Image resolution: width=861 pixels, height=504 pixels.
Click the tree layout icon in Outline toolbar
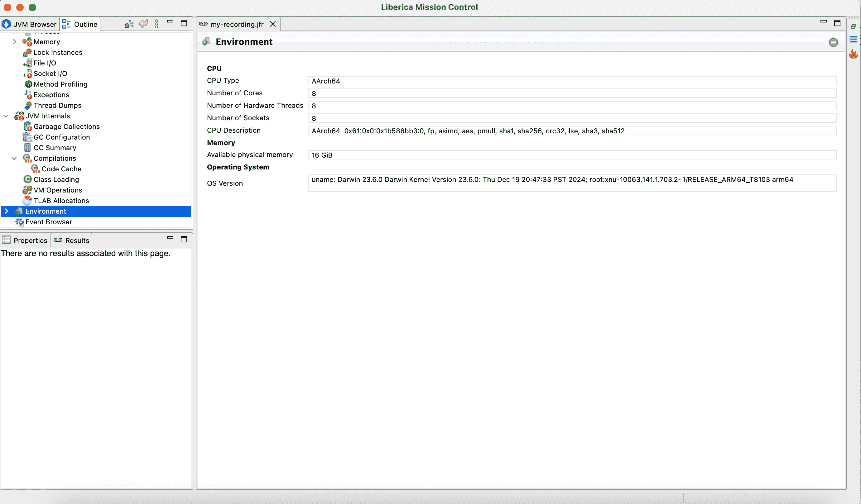(129, 24)
